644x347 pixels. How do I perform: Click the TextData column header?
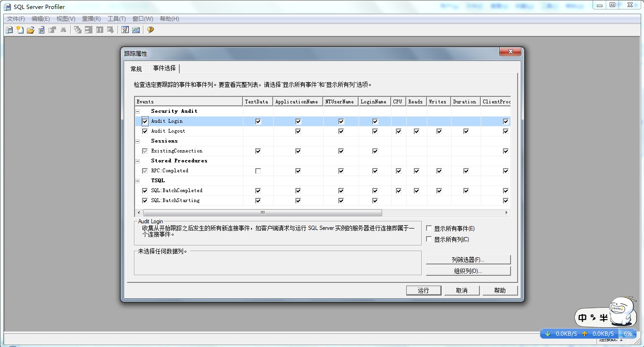[x=258, y=102]
